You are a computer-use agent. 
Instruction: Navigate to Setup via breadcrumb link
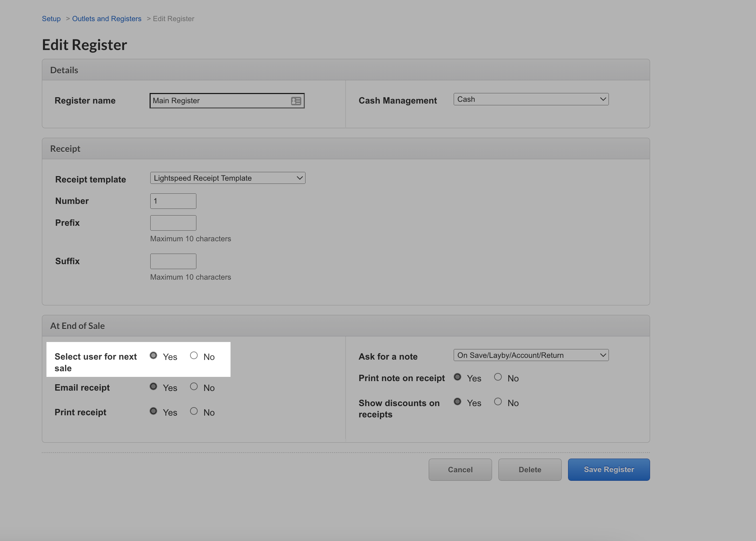[51, 18]
